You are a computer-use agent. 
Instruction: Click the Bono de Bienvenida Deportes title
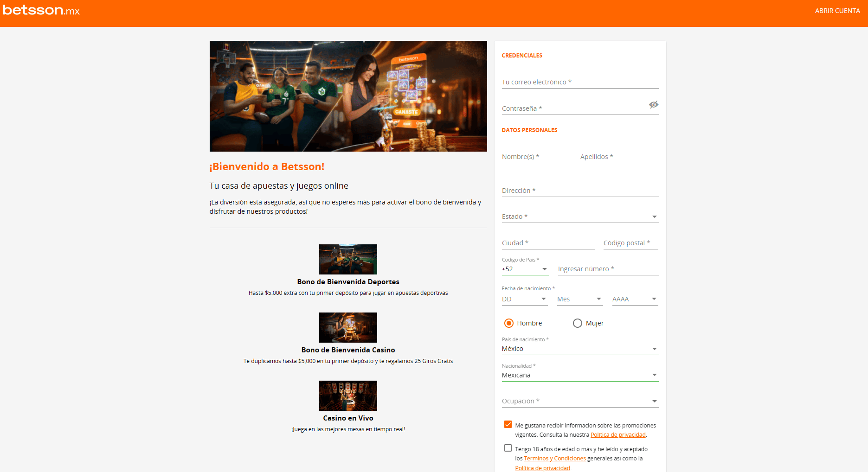click(348, 282)
